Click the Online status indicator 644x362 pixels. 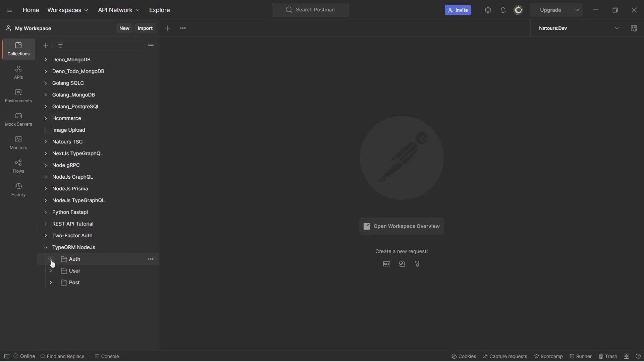(24, 356)
